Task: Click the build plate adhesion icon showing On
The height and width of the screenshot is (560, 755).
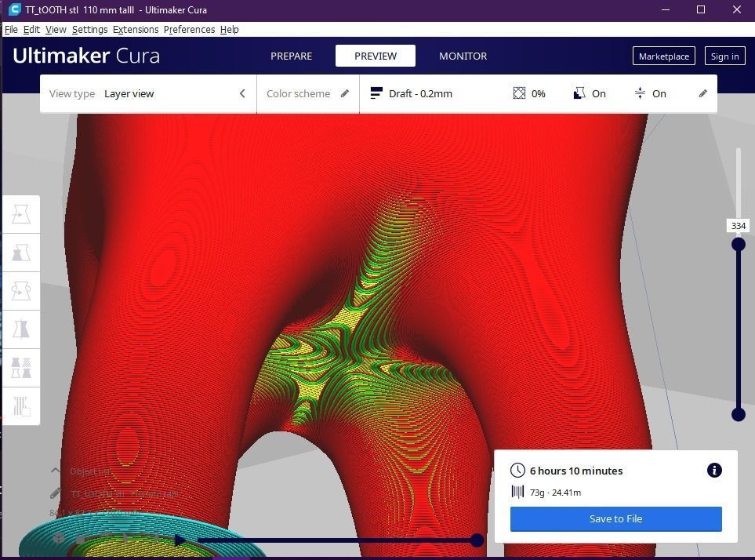Action: click(640, 93)
